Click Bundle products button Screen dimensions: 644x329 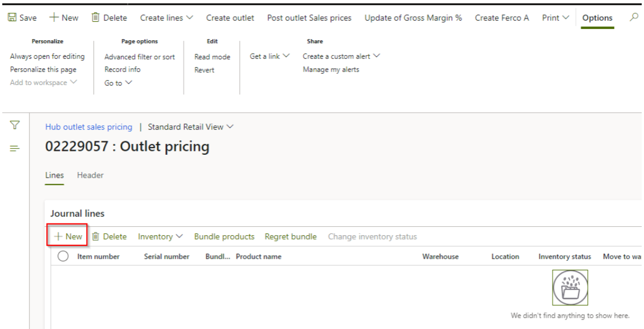[x=224, y=237]
